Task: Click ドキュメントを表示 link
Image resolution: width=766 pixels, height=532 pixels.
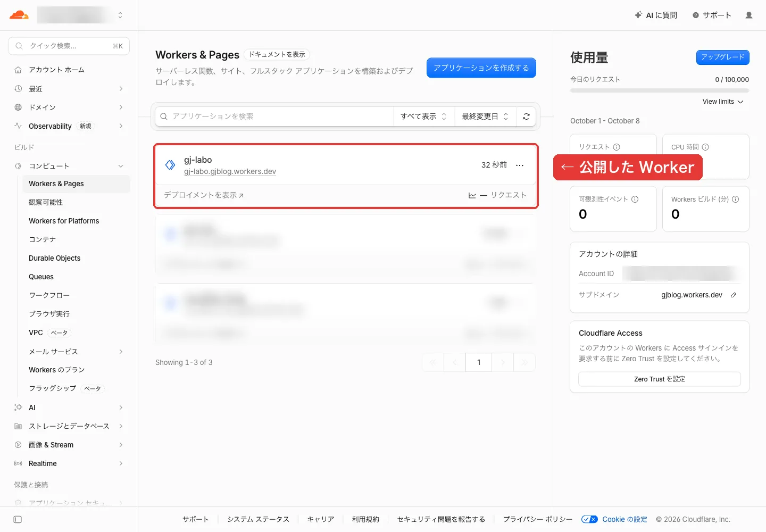Action: click(x=277, y=54)
